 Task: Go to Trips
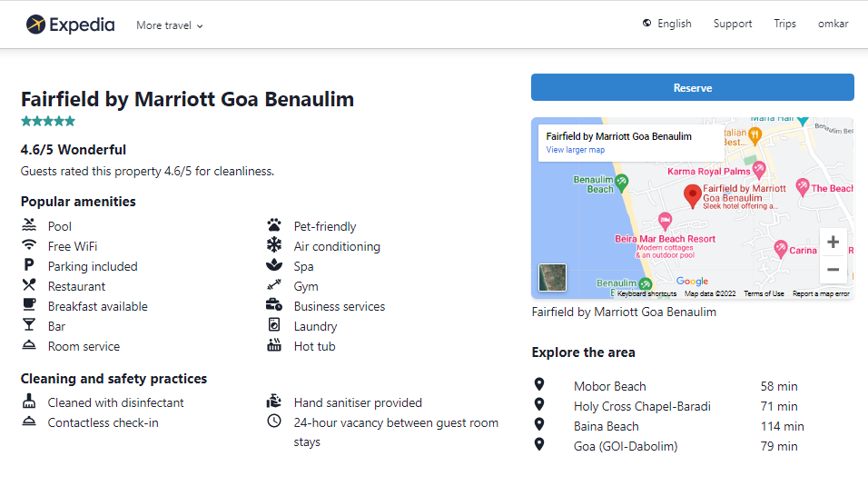click(784, 24)
